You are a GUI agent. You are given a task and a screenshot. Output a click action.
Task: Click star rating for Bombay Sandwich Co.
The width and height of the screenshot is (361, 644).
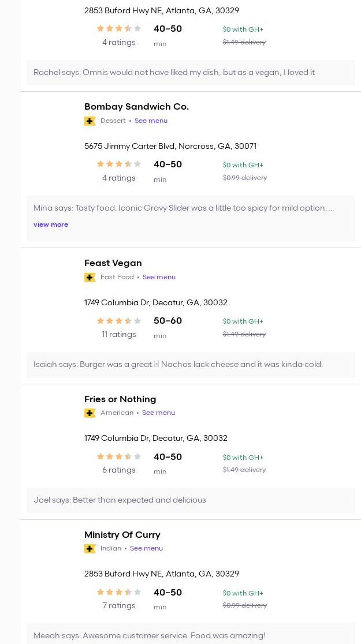118,164
